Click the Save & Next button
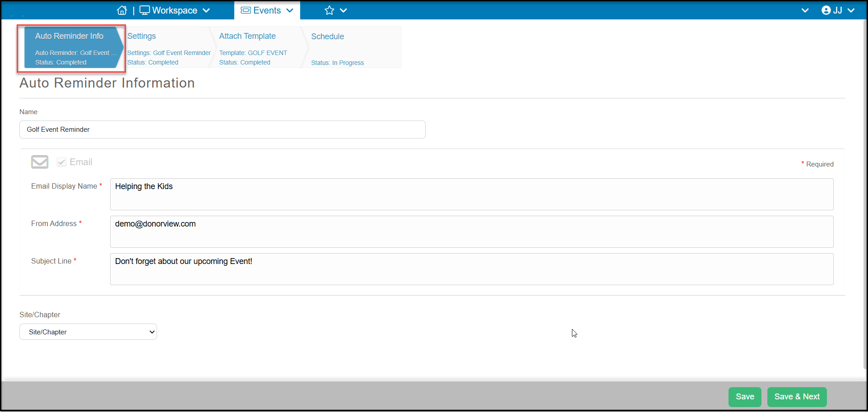Viewport: 868px width, 412px height. pyautogui.click(x=797, y=397)
